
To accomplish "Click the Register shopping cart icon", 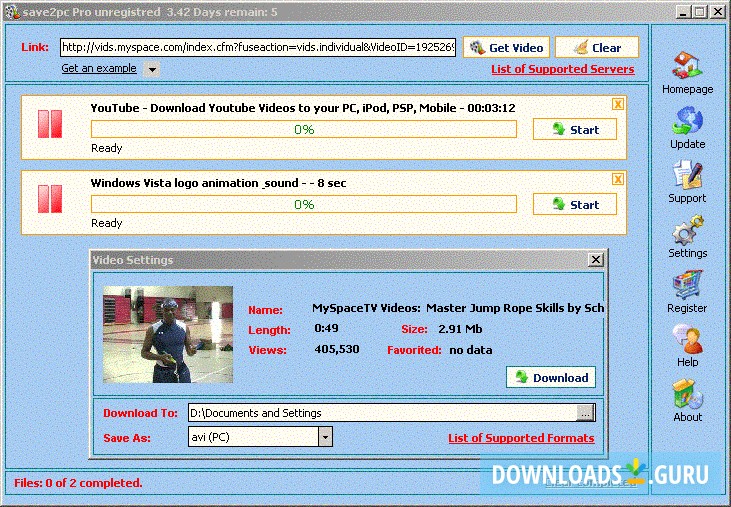I will (x=687, y=285).
